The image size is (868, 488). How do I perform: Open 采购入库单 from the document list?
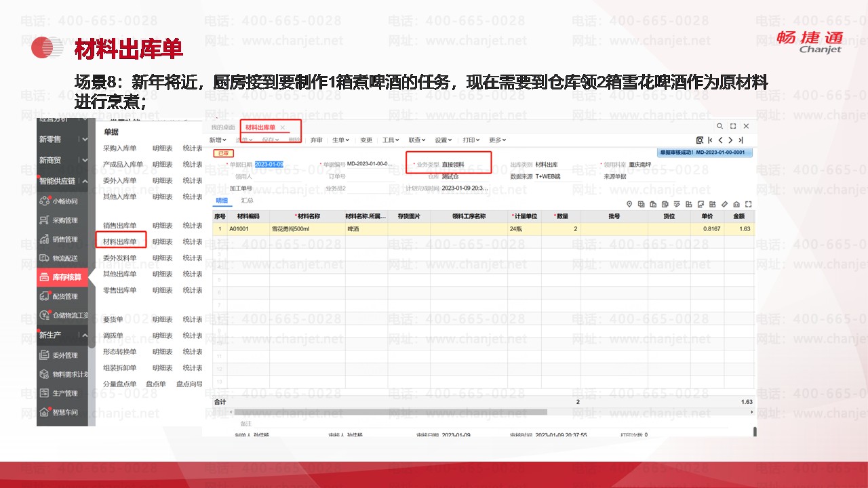pos(119,148)
